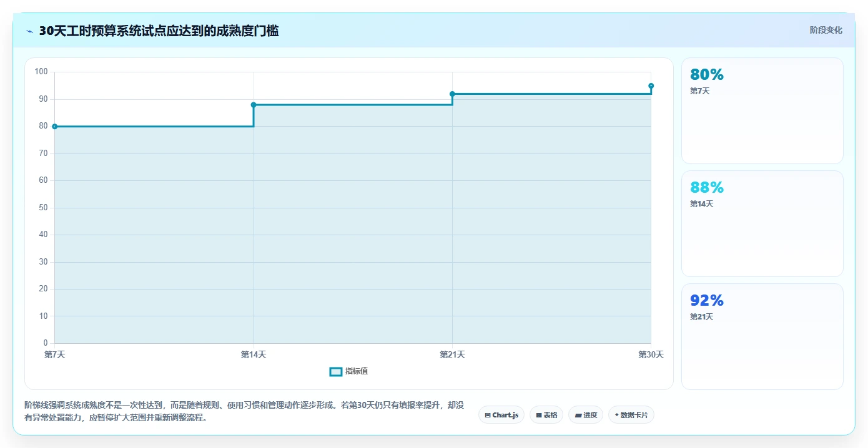This screenshot has height=448, width=868.
Task: Click the data point at 第14天
Action: [x=254, y=105]
